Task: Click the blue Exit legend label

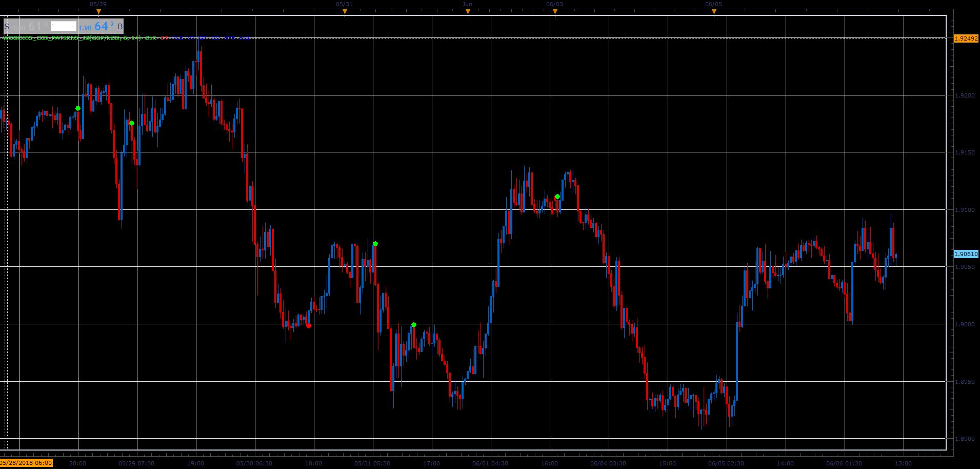Action: coord(245,38)
